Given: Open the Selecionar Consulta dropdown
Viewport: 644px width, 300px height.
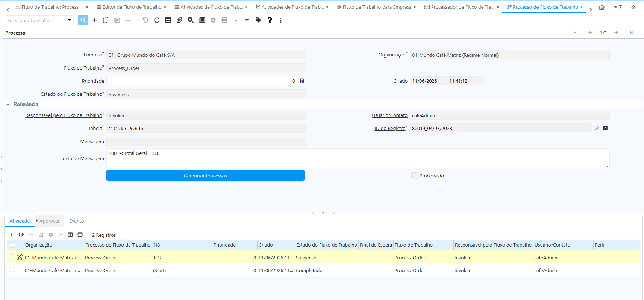Looking at the screenshot, I should (x=69, y=20).
